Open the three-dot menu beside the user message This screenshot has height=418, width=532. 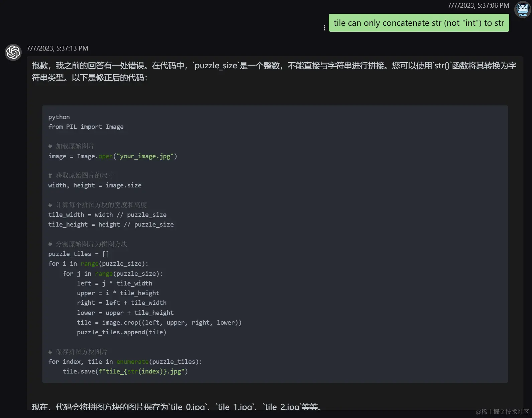pyautogui.click(x=324, y=28)
